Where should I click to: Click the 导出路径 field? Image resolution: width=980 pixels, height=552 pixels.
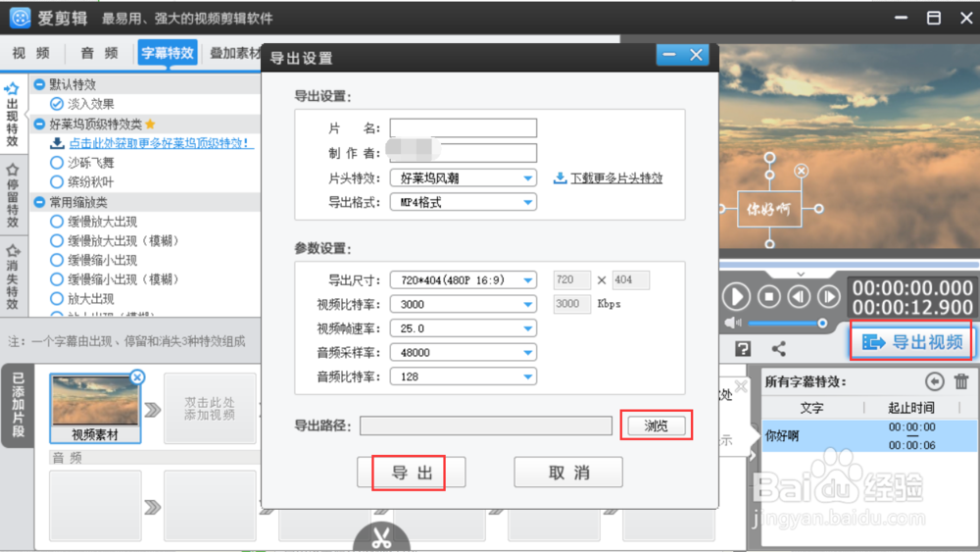coord(486,426)
